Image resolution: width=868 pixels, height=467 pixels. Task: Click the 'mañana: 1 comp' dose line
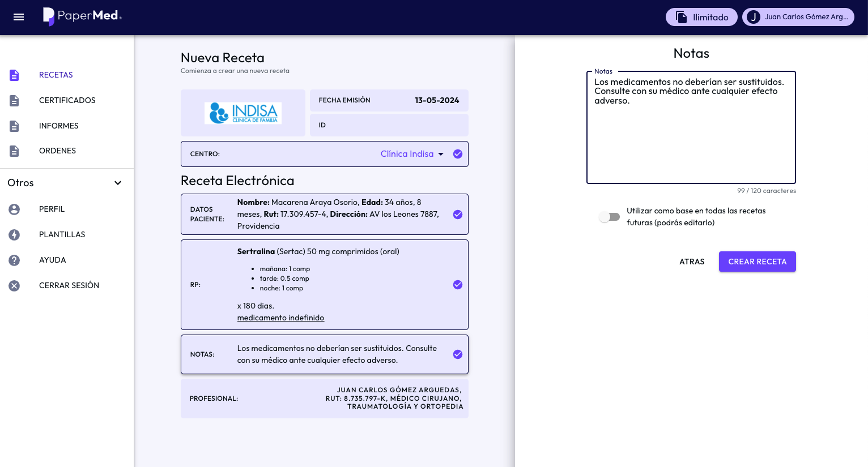coord(284,269)
